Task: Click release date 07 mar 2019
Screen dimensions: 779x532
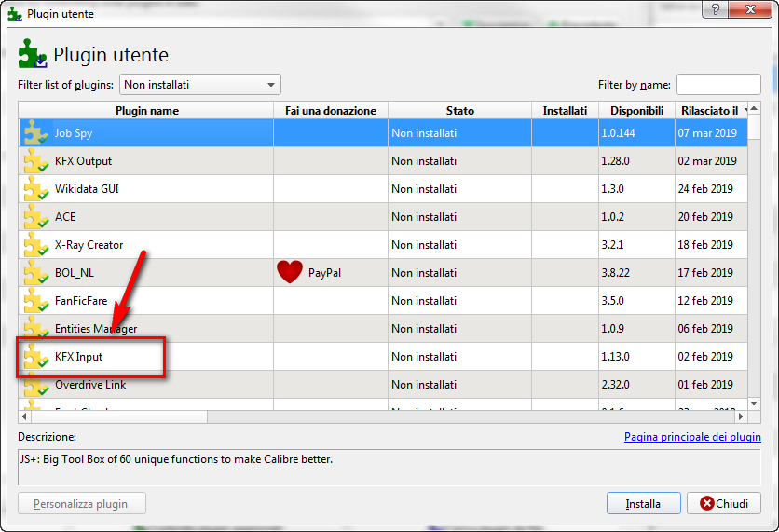Action: click(707, 132)
